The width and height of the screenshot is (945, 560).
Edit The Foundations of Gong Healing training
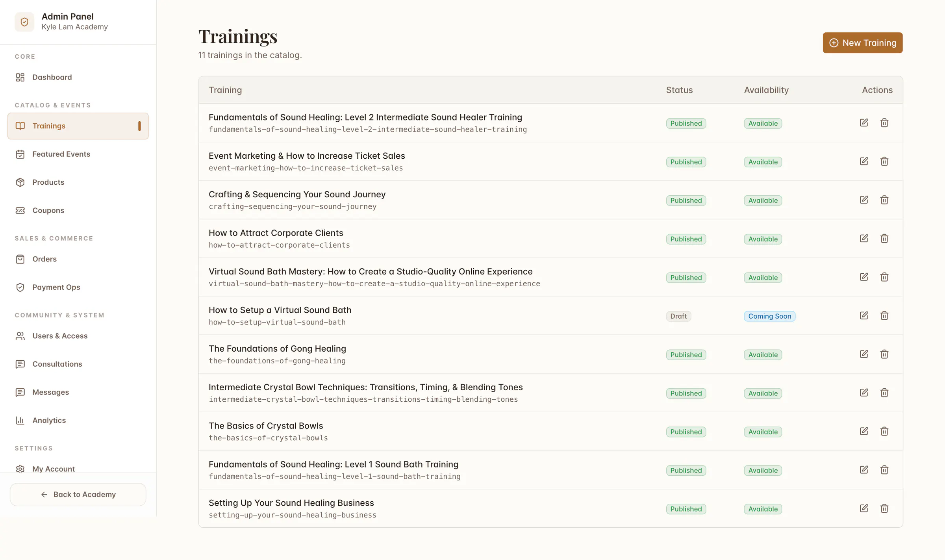864,354
